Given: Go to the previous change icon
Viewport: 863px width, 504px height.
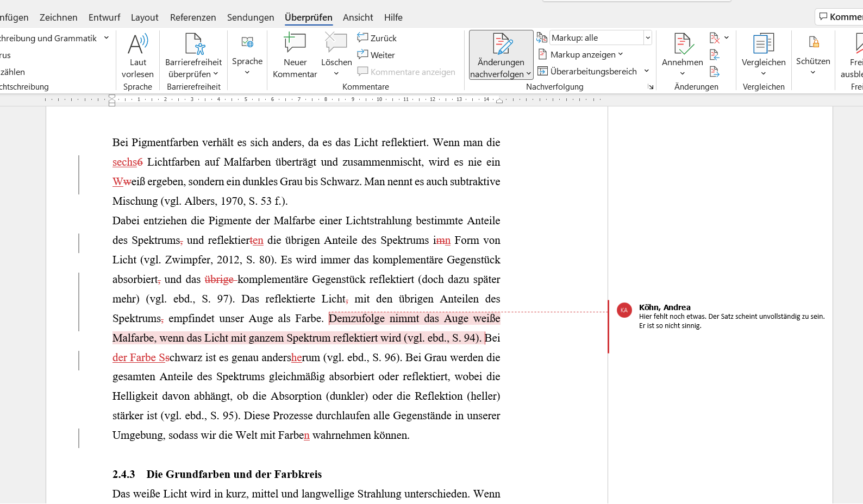Looking at the screenshot, I should (x=714, y=55).
